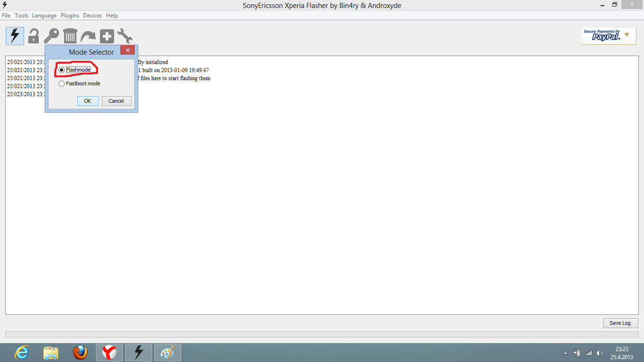Open the Language menu

coord(44,16)
